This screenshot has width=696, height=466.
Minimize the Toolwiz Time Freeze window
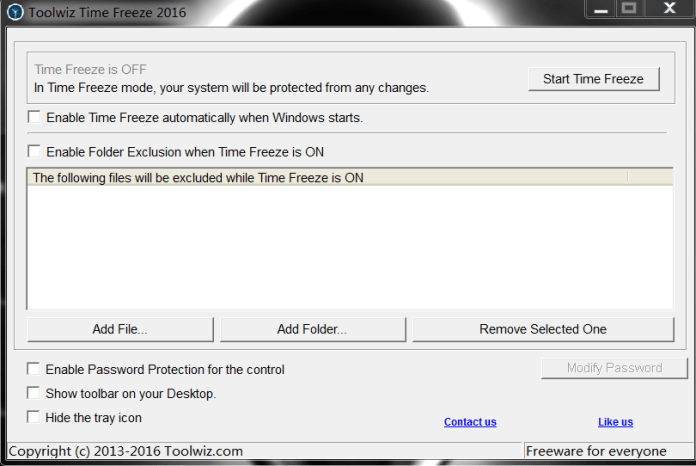[601, 8]
